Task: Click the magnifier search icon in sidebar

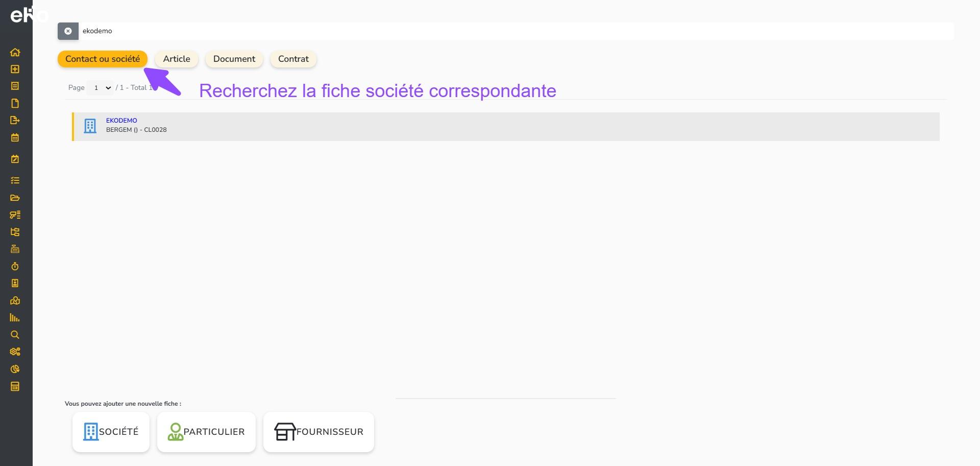Action: [x=15, y=335]
